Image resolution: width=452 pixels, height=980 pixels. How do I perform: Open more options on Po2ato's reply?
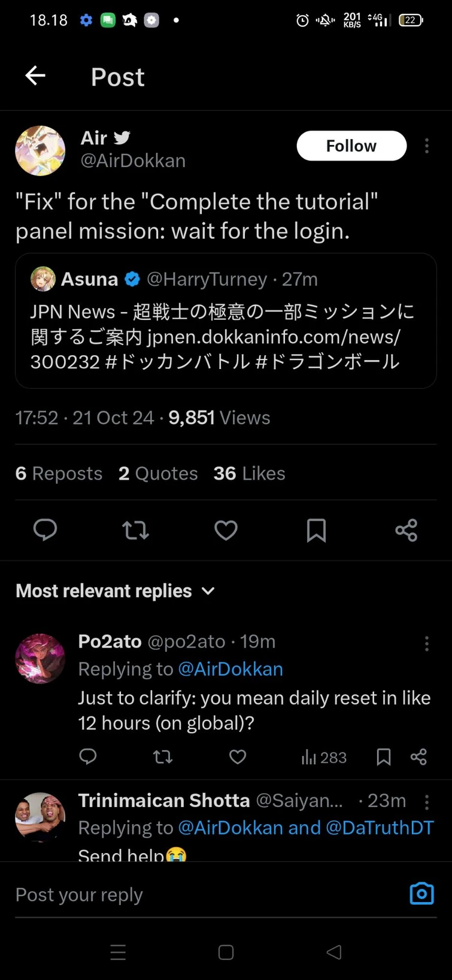click(x=426, y=643)
